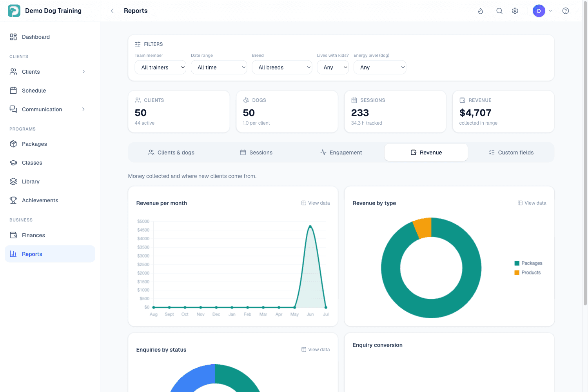This screenshot has height=392, width=588.
Task: View data for Revenue per month
Action: point(316,203)
